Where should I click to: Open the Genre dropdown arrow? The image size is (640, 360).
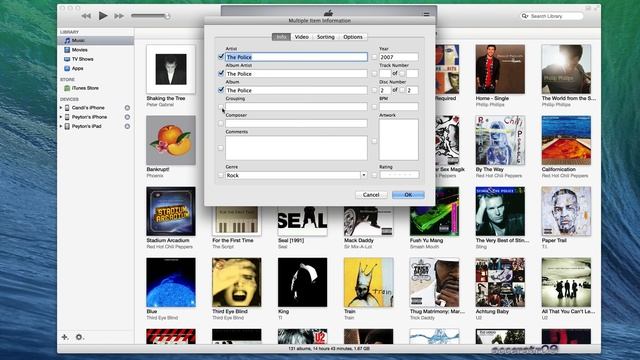click(364, 175)
